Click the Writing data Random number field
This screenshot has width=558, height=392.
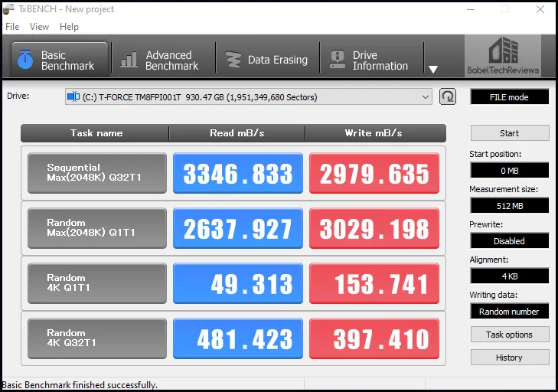[x=510, y=312]
